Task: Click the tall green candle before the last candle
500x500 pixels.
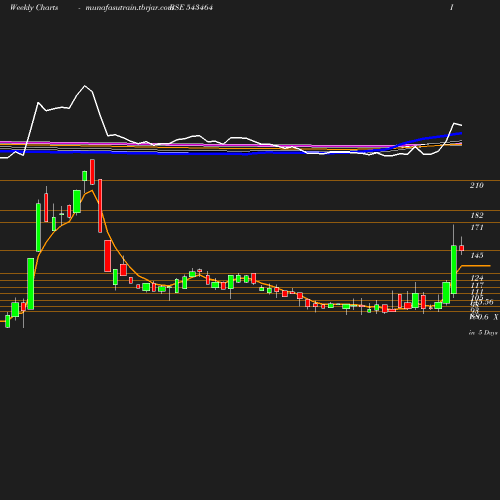Action: coord(454,269)
